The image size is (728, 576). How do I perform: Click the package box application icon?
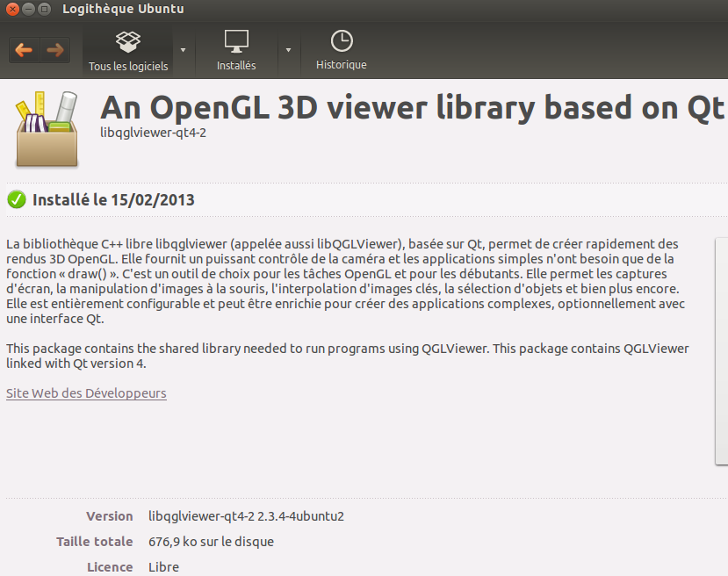[47, 128]
